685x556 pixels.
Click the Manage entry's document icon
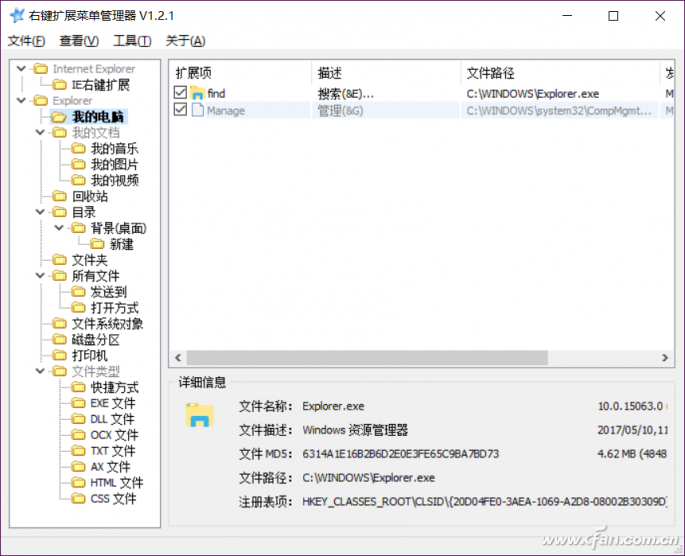[x=197, y=110]
